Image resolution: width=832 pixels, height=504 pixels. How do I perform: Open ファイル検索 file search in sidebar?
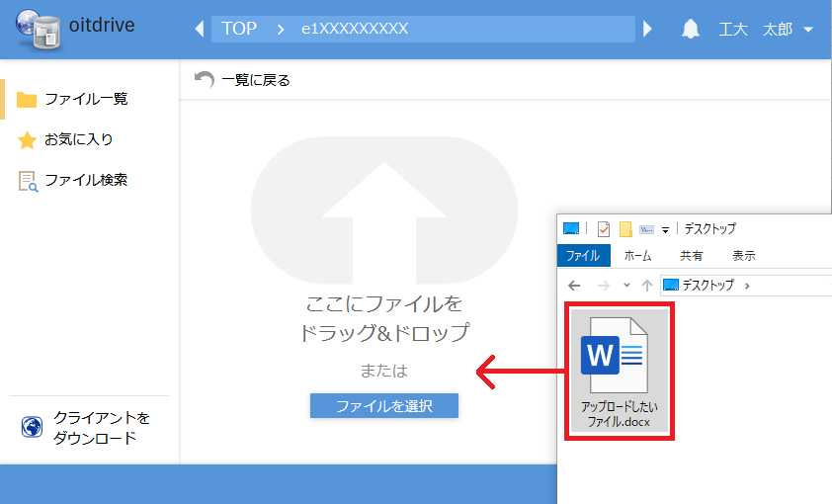pos(85,181)
